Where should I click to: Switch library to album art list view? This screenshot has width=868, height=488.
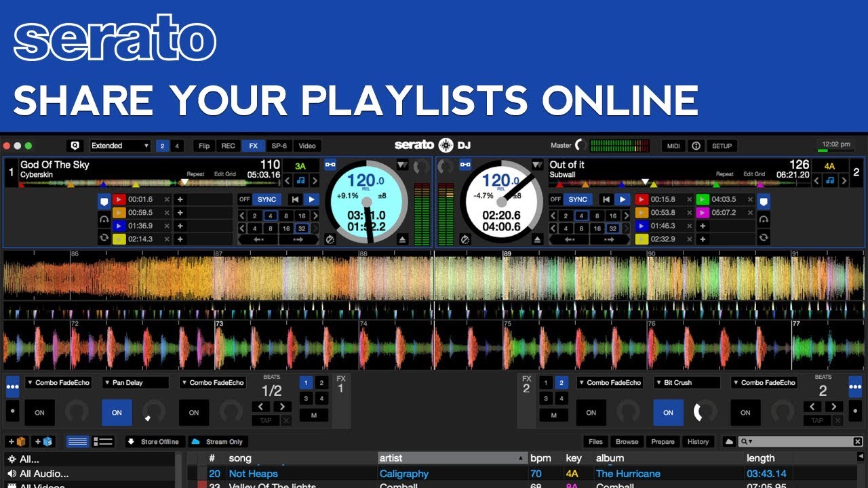[103, 442]
